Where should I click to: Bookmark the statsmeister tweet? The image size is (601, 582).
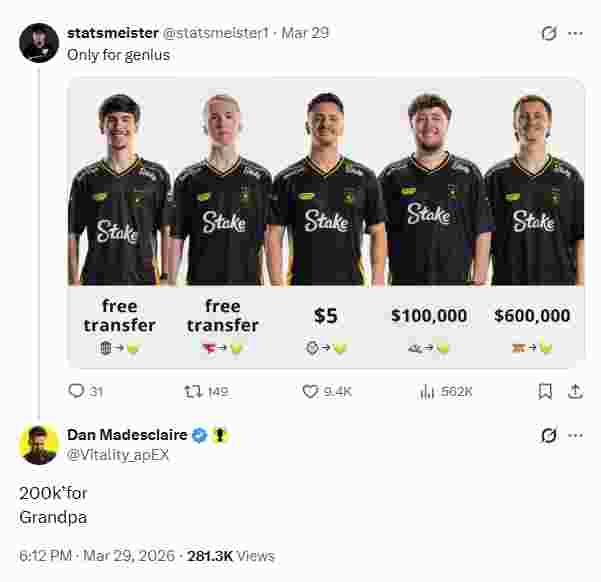(x=545, y=391)
